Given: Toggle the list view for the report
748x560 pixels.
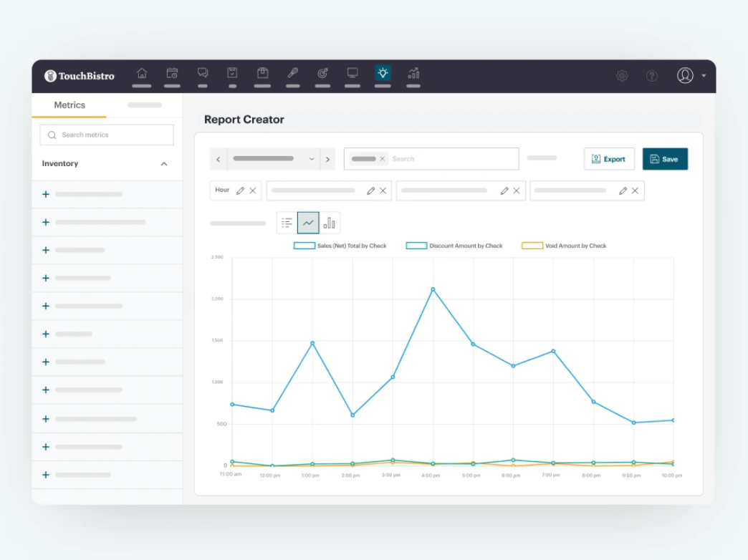Looking at the screenshot, I should 287,222.
